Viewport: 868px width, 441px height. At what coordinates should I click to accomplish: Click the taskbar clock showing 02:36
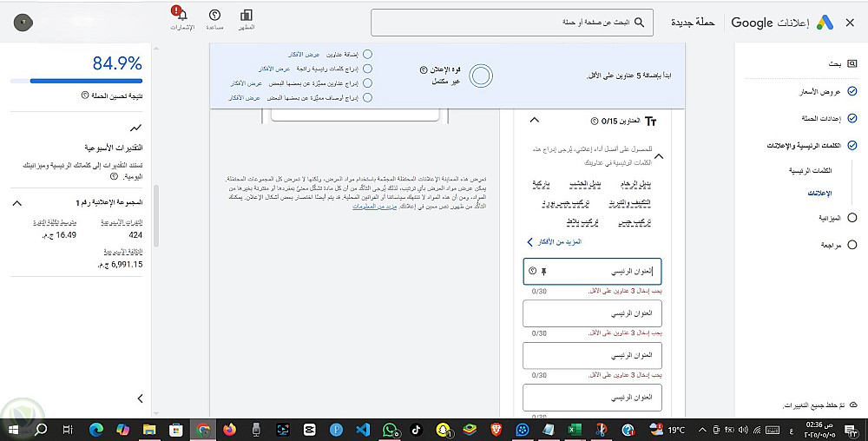pyautogui.click(x=819, y=430)
